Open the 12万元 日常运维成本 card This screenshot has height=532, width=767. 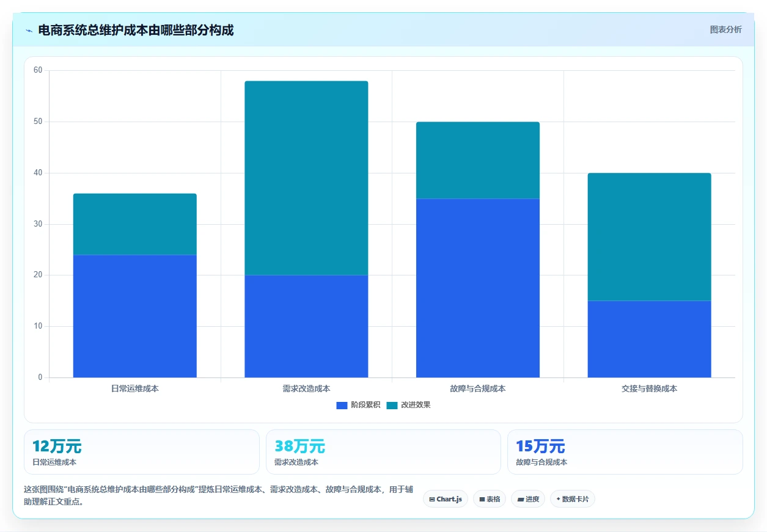click(142, 452)
